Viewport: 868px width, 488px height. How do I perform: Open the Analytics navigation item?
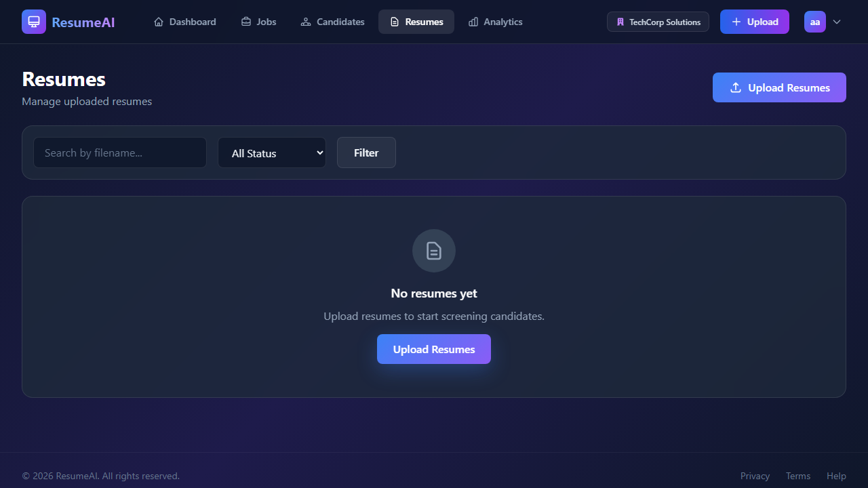pos(495,21)
